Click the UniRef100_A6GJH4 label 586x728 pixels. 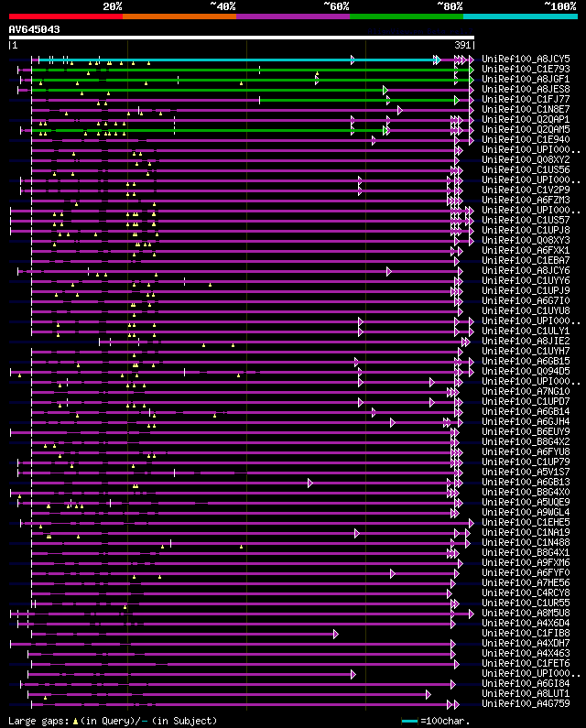click(526, 421)
